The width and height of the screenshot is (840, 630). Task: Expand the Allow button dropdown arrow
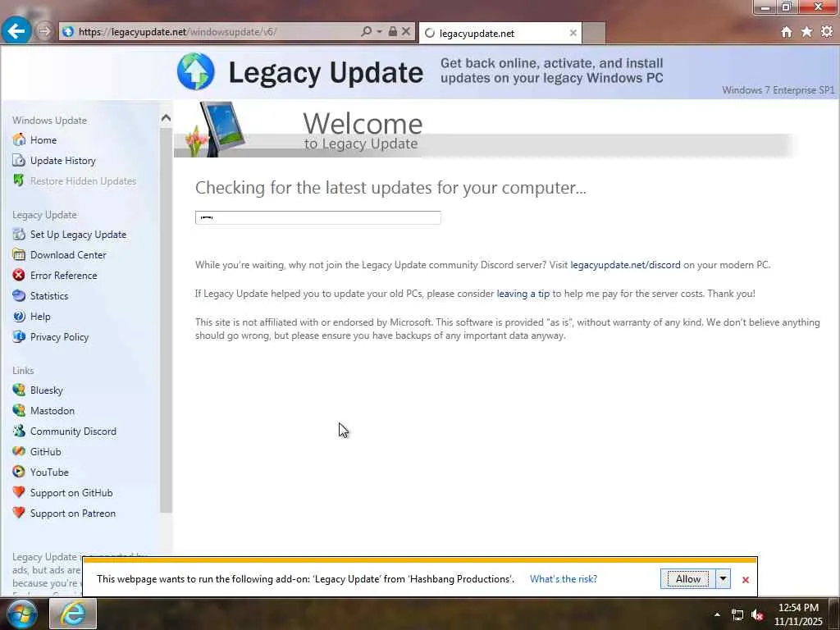coord(723,578)
